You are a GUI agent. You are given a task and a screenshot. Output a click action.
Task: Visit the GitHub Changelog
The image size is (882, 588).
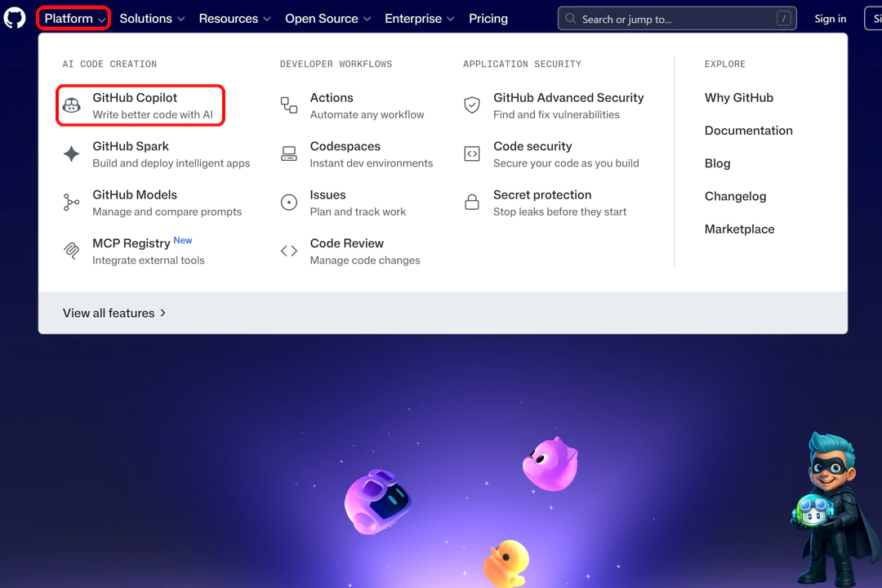735,196
